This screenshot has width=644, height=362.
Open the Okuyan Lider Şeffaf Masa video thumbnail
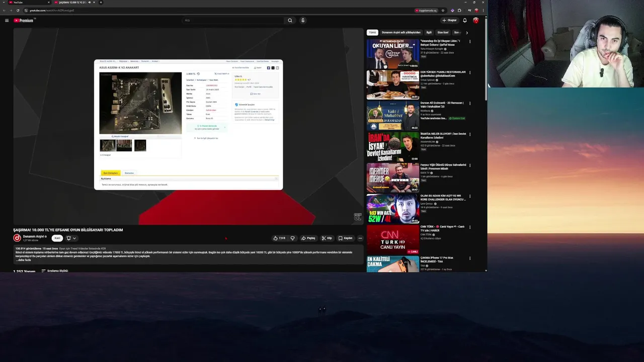coord(392,54)
